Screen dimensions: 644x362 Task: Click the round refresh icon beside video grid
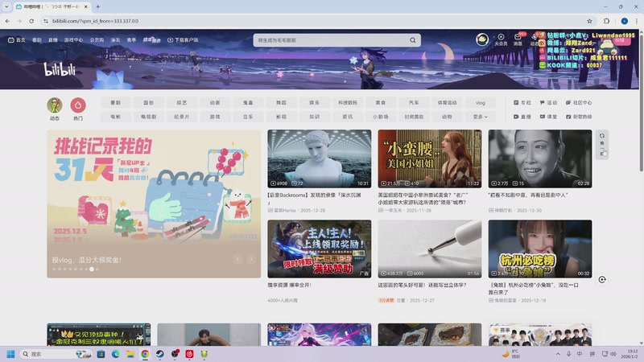pyautogui.click(x=602, y=279)
